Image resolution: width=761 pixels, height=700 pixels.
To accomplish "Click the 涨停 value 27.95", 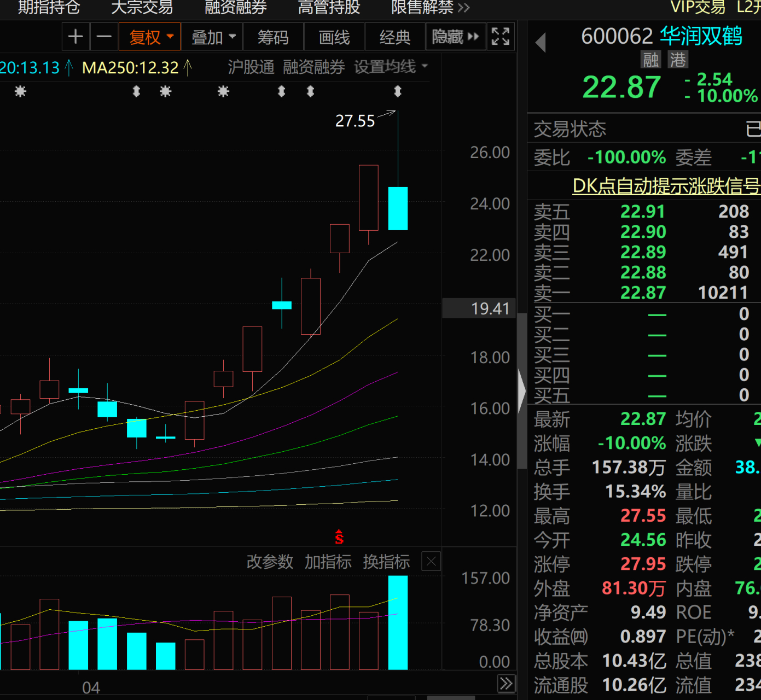I will click(x=643, y=564).
